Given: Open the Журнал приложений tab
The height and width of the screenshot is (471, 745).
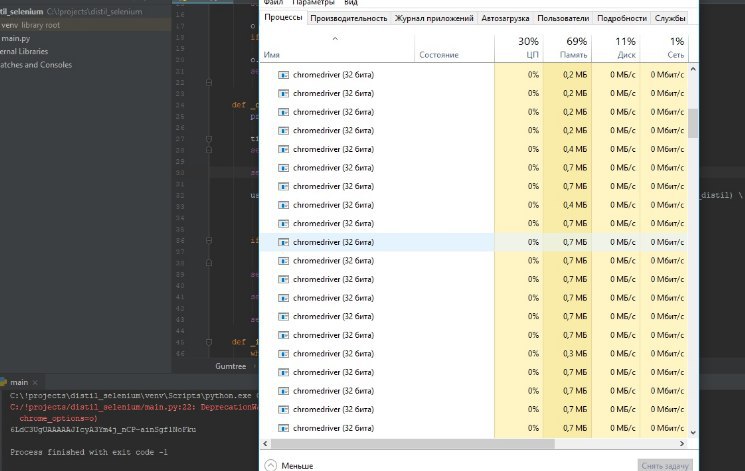Looking at the screenshot, I should 434,18.
